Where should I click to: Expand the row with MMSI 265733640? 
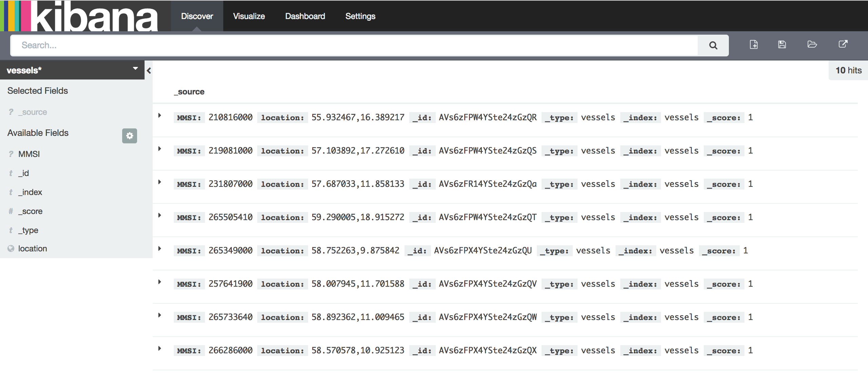159,315
